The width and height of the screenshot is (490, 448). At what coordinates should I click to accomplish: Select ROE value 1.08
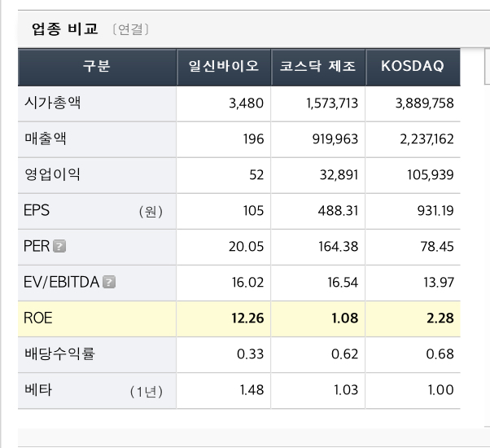345,318
